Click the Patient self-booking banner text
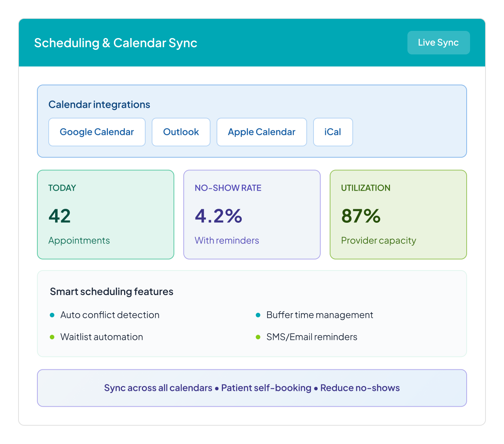Screen dimensions: 504x444 266,388
